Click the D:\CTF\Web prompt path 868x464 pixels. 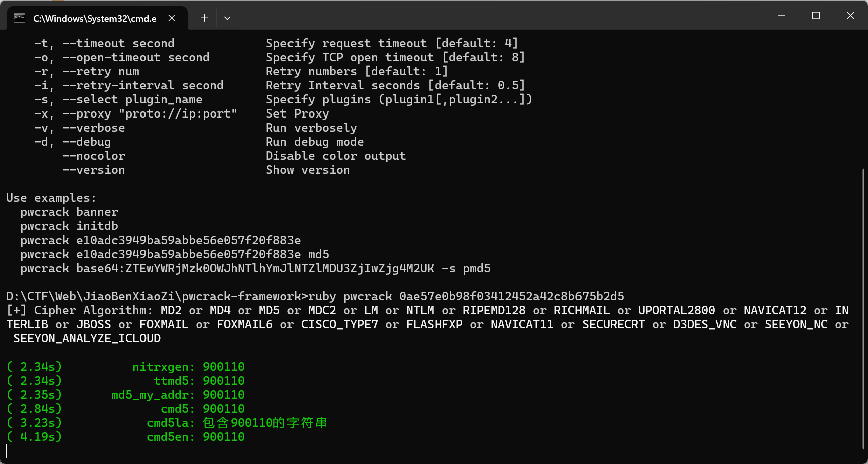157,297
